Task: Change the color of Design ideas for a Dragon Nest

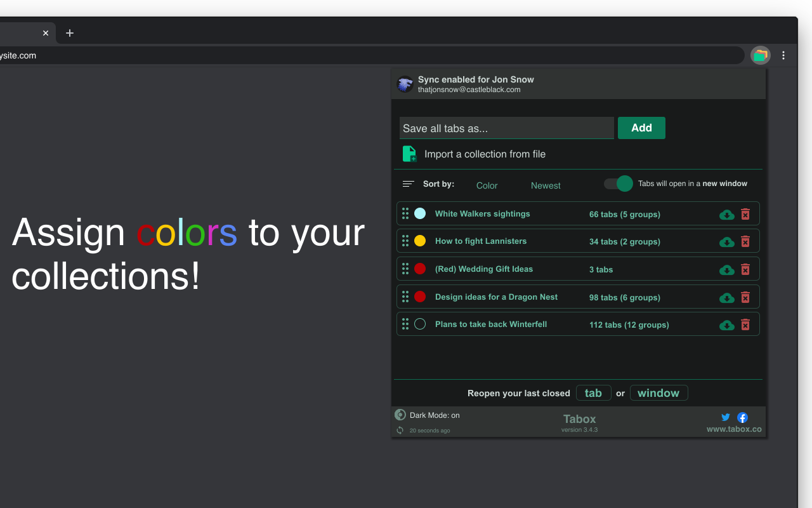Action: click(420, 297)
